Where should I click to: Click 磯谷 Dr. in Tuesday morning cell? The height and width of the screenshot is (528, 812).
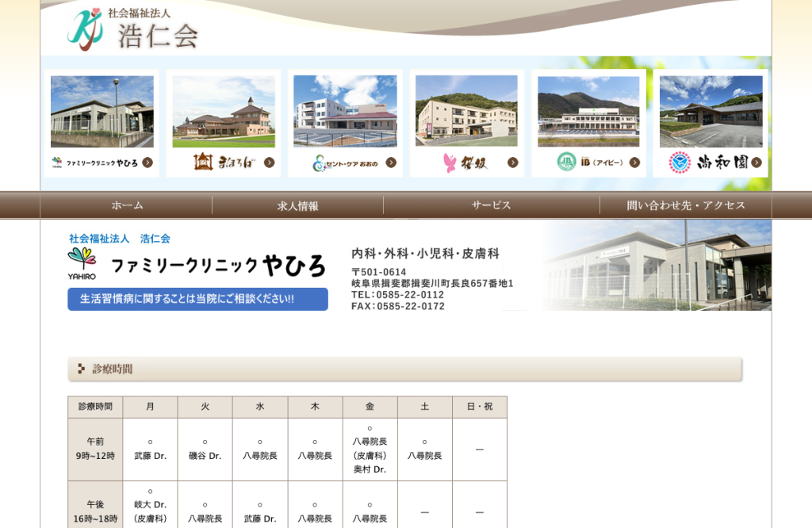205,456
